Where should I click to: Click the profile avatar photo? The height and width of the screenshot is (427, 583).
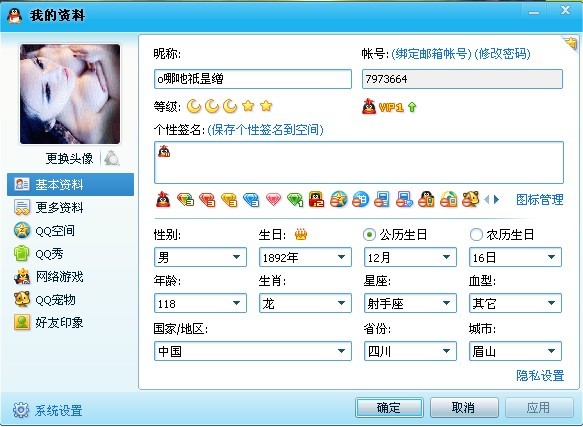[x=70, y=94]
